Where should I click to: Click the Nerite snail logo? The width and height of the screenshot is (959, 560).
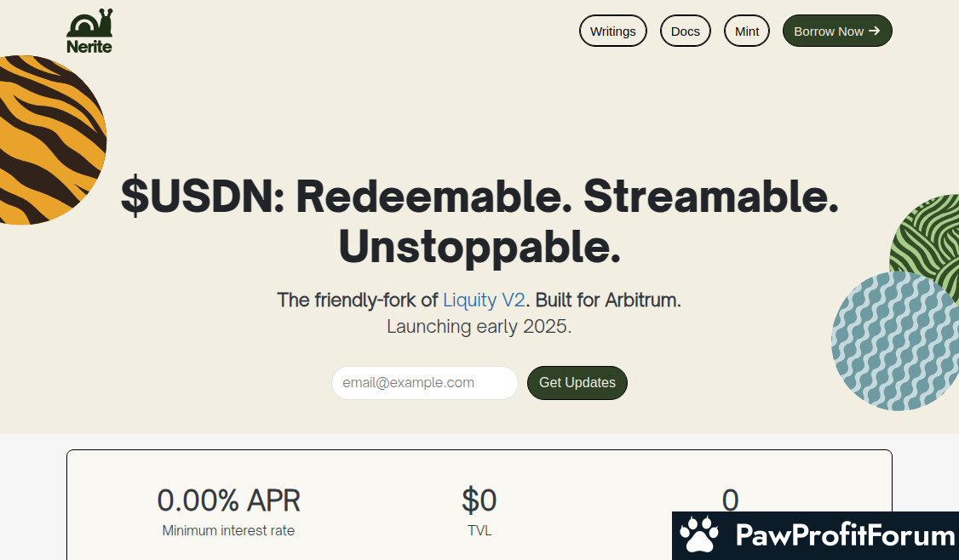pyautogui.click(x=89, y=23)
